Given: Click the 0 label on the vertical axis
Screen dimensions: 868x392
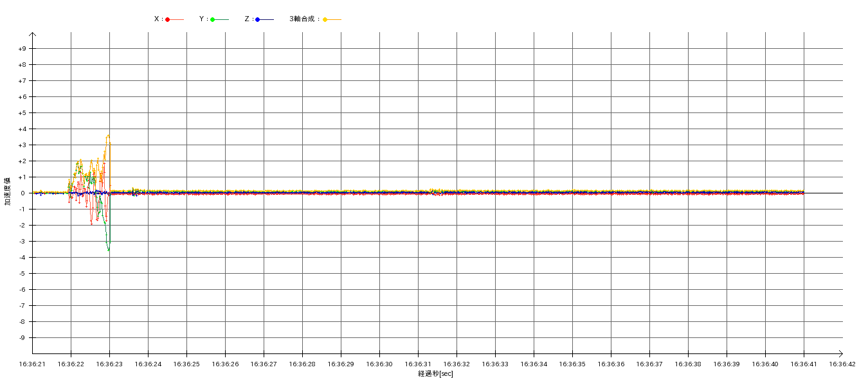Looking at the screenshot, I should tap(24, 193).
